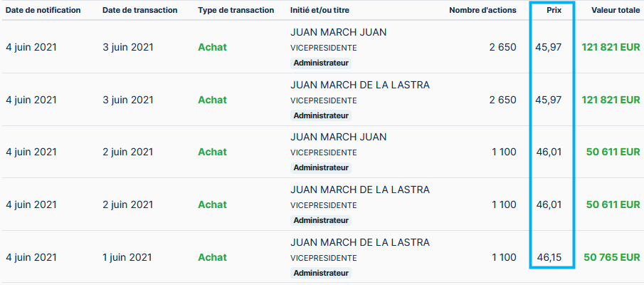Click Achat in the 1 juin 2021 row
This screenshot has height=285, width=644.
[x=212, y=256]
